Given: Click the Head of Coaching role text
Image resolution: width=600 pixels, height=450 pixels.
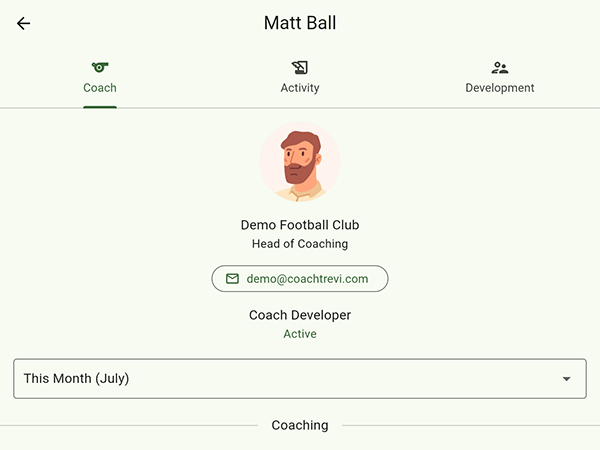Looking at the screenshot, I should click(300, 244).
